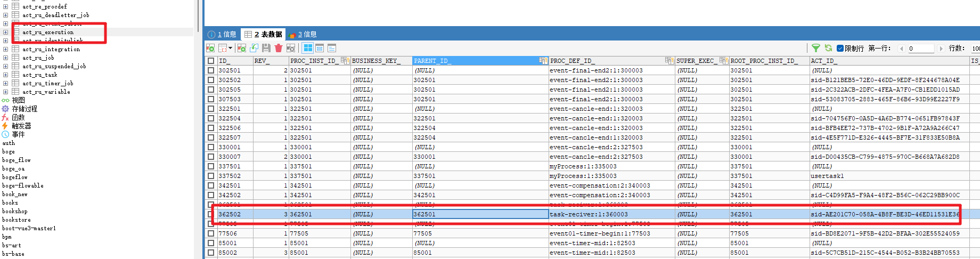Image resolution: width=980 pixels, height=259 pixels.
Task: Open the copy rows dropdown arrow
Action: pyautogui.click(x=230, y=48)
